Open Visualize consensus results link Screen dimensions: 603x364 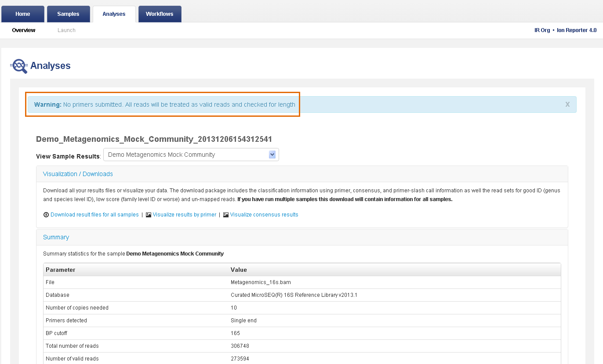(x=264, y=215)
